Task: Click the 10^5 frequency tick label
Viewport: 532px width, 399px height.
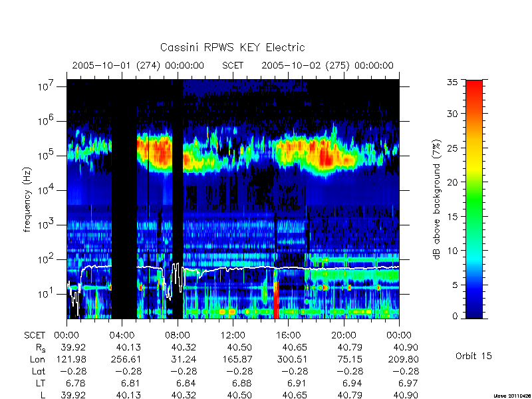Action: [x=47, y=155]
